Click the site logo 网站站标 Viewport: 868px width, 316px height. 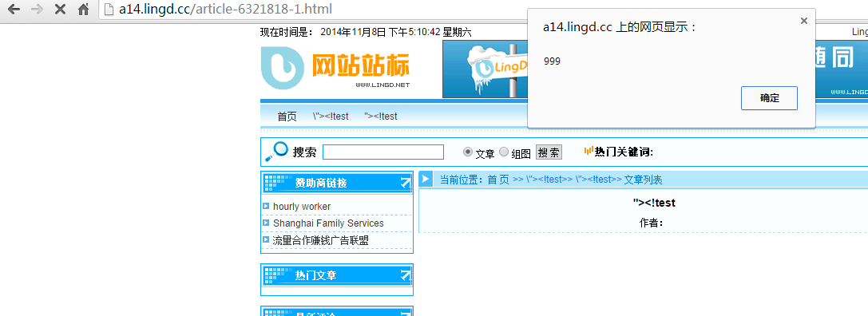pyautogui.click(x=336, y=68)
